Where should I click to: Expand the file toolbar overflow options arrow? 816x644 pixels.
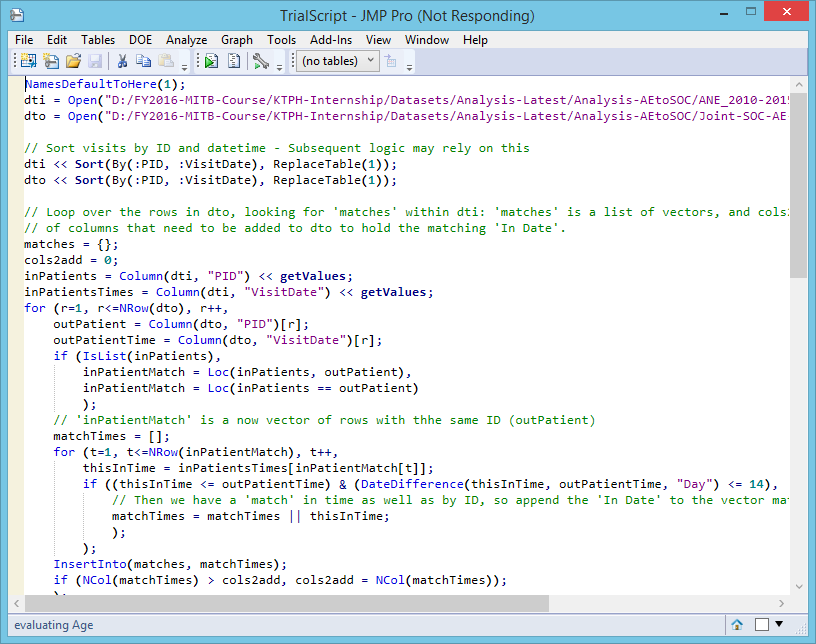coord(184,67)
